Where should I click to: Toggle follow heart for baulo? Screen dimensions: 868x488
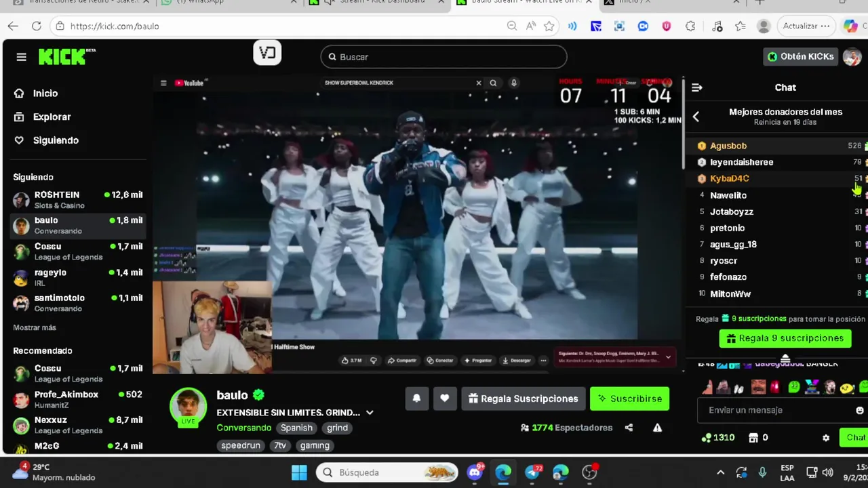point(444,399)
